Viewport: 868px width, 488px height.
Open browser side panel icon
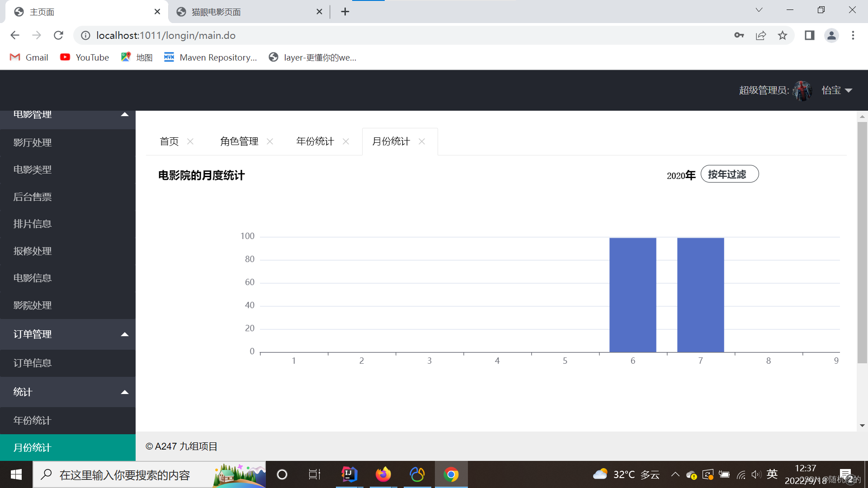click(x=809, y=35)
